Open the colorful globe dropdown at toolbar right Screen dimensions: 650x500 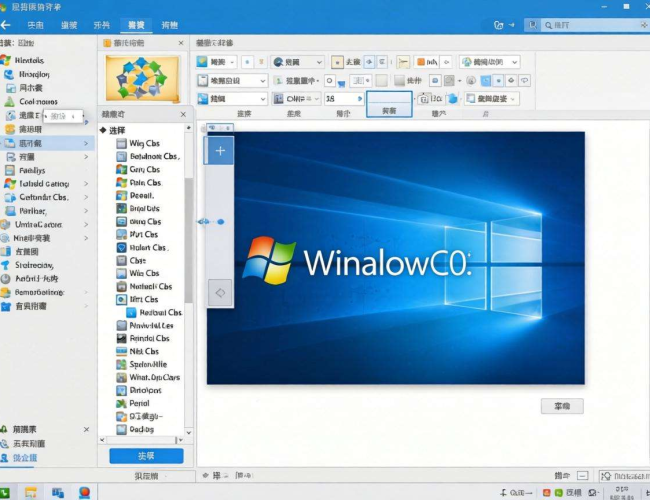point(490,62)
